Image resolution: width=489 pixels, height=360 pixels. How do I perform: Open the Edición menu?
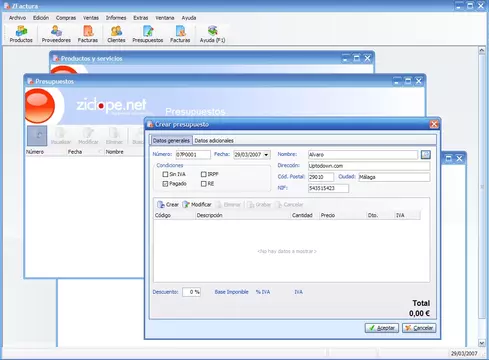[41, 18]
